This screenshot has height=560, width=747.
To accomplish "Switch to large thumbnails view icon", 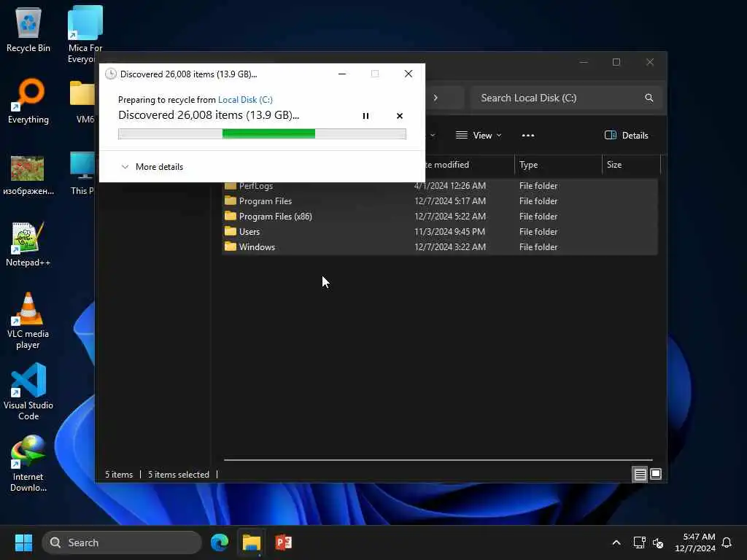I will point(656,474).
